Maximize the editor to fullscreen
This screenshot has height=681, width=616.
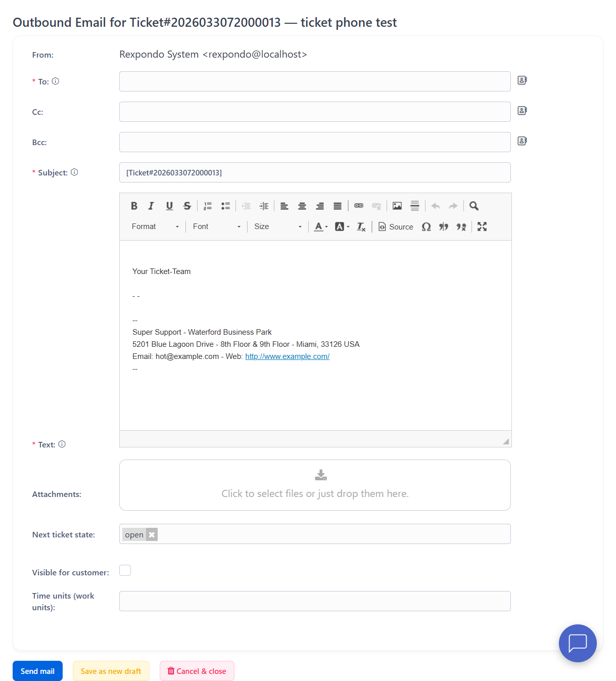[482, 226]
